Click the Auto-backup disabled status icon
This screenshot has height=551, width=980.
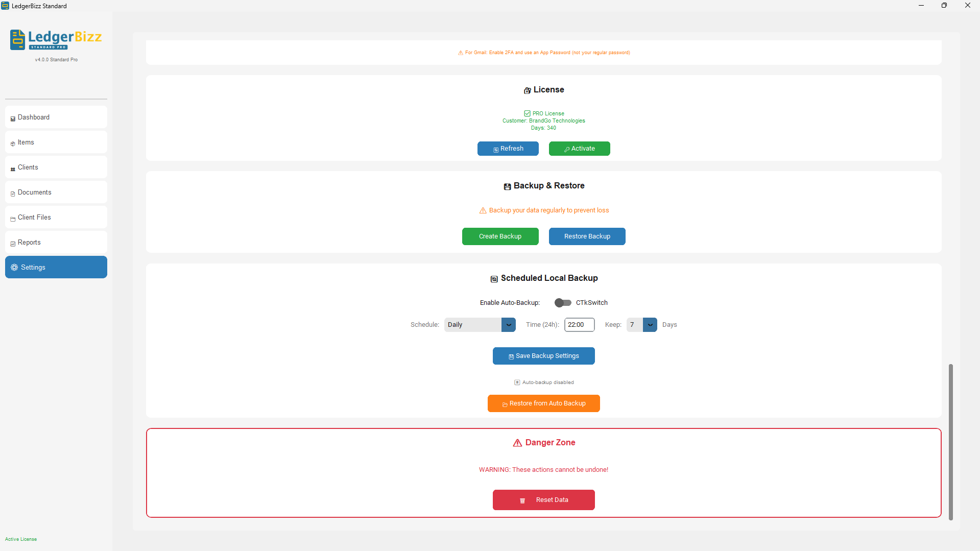click(x=517, y=382)
